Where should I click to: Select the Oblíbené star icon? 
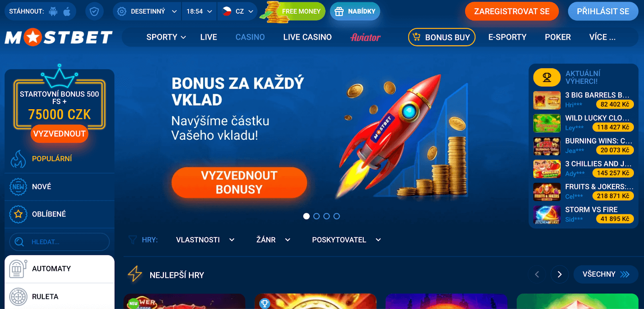[x=18, y=214]
